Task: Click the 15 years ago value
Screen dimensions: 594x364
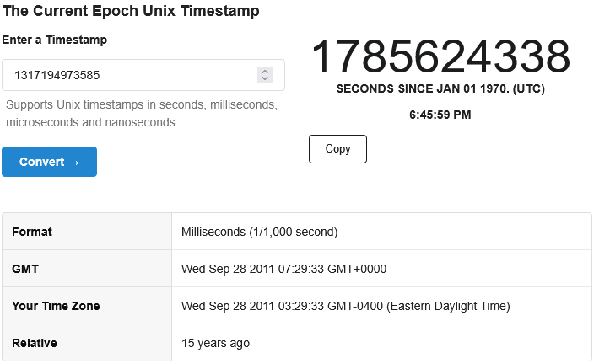Action: pos(215,343)
